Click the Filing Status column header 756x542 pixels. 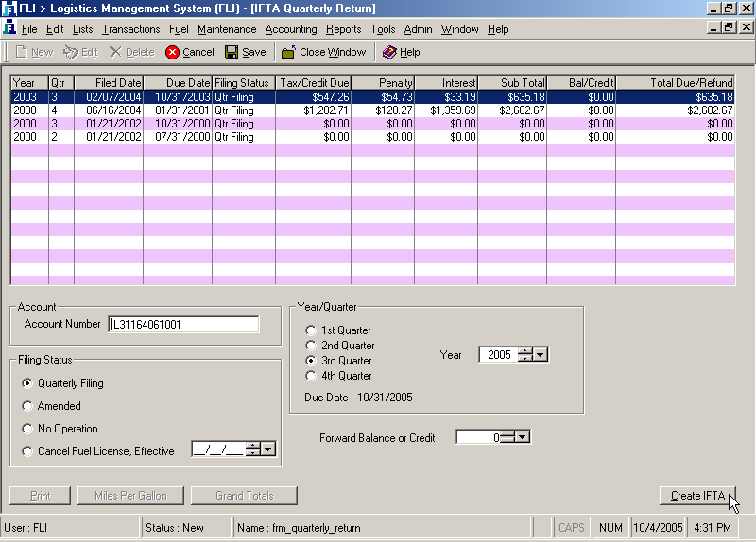(x=244, y=83)
